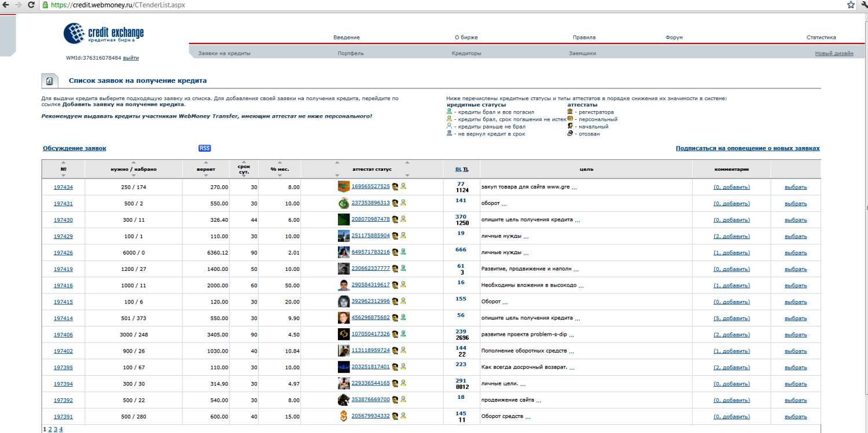The width and height of the screenshot is (868, 433).
Task: Open the Статистика menu item
Action: coord(821,38)
